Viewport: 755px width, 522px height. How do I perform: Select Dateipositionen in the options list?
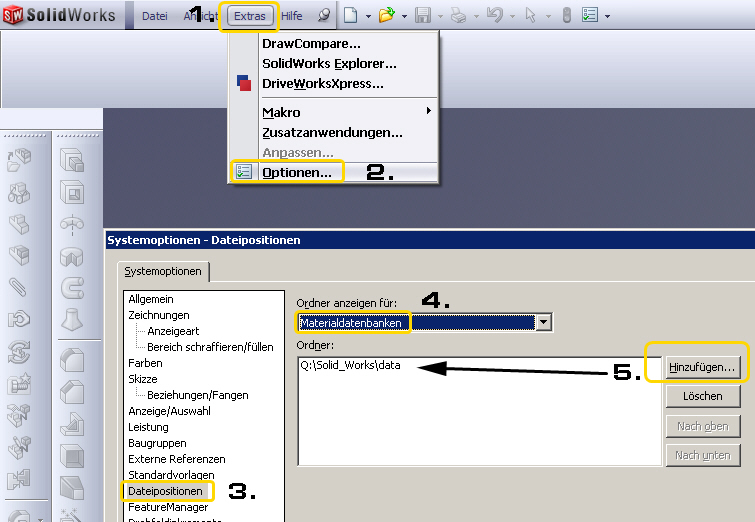coord(165,491)
